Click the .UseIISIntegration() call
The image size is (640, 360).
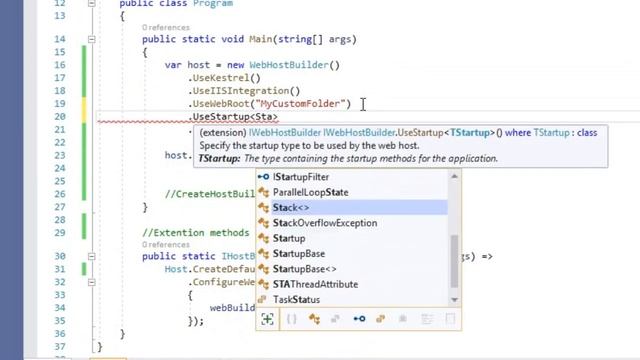point(244,91)
